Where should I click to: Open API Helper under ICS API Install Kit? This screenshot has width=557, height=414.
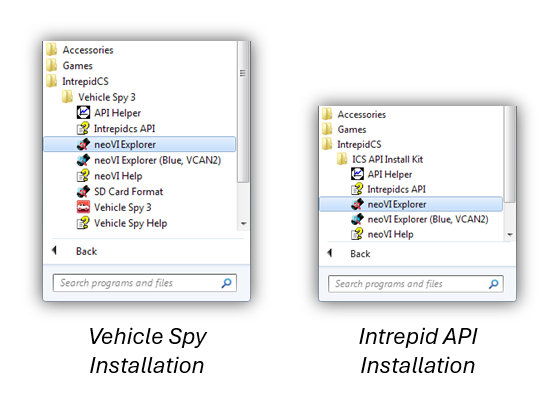tap(382, 174)
